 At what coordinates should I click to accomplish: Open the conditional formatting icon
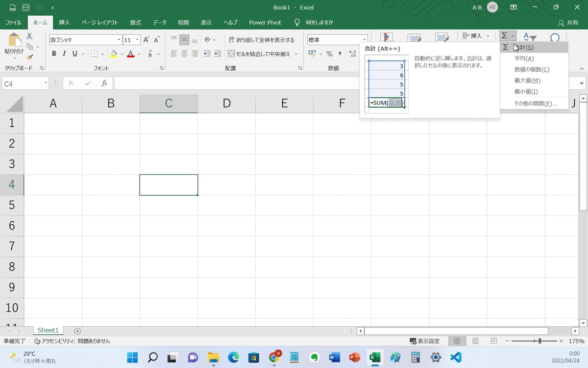[387, 37]
